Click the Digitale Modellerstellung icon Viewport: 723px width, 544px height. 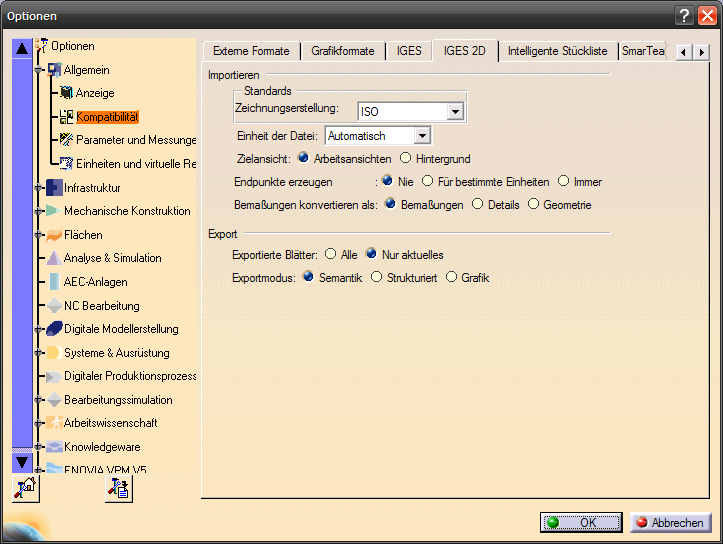pos(54,329)
